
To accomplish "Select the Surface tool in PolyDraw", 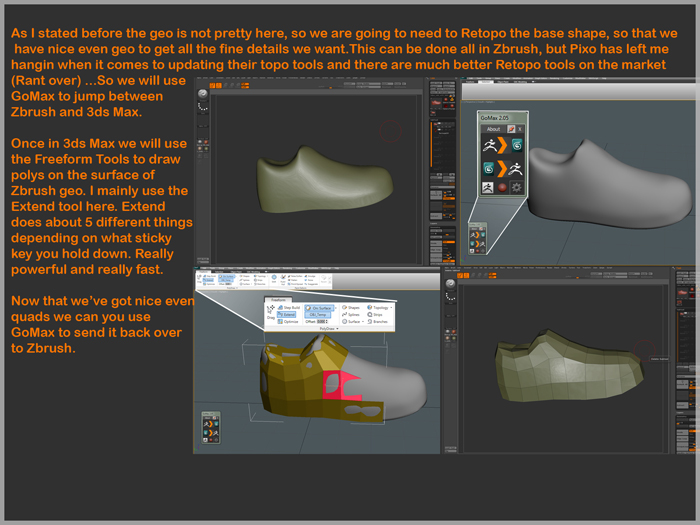I will (352, 322).
